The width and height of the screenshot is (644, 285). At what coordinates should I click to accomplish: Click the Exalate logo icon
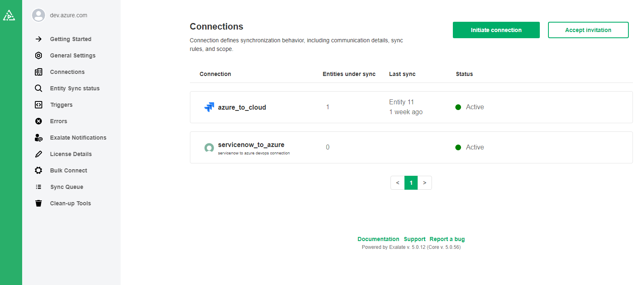(9, 16)
